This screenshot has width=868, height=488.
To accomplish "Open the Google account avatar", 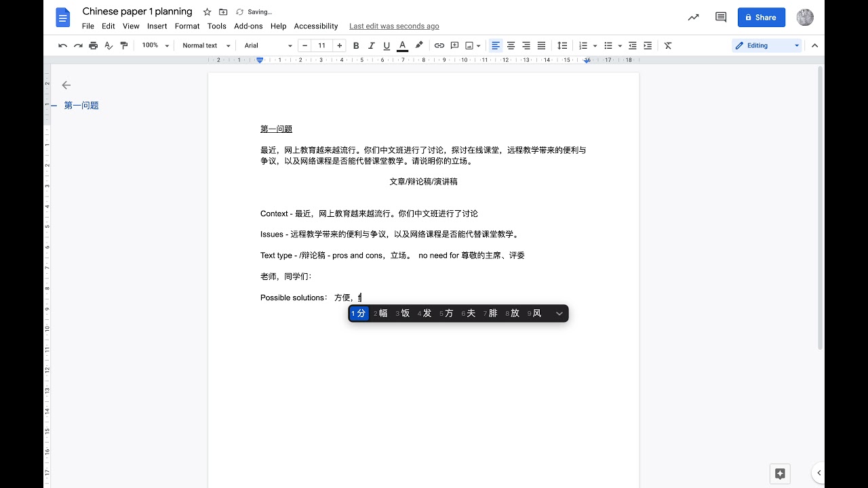I will coord(805,18).
